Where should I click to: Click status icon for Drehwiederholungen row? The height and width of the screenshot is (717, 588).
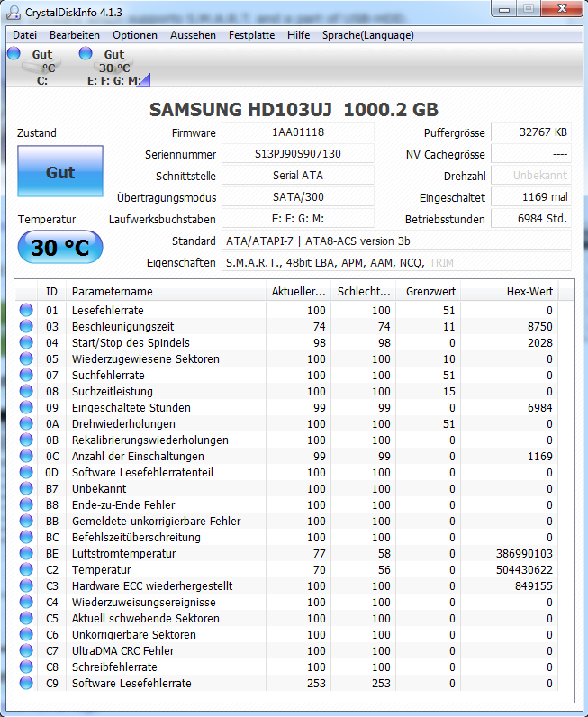(x=26, y=423)
